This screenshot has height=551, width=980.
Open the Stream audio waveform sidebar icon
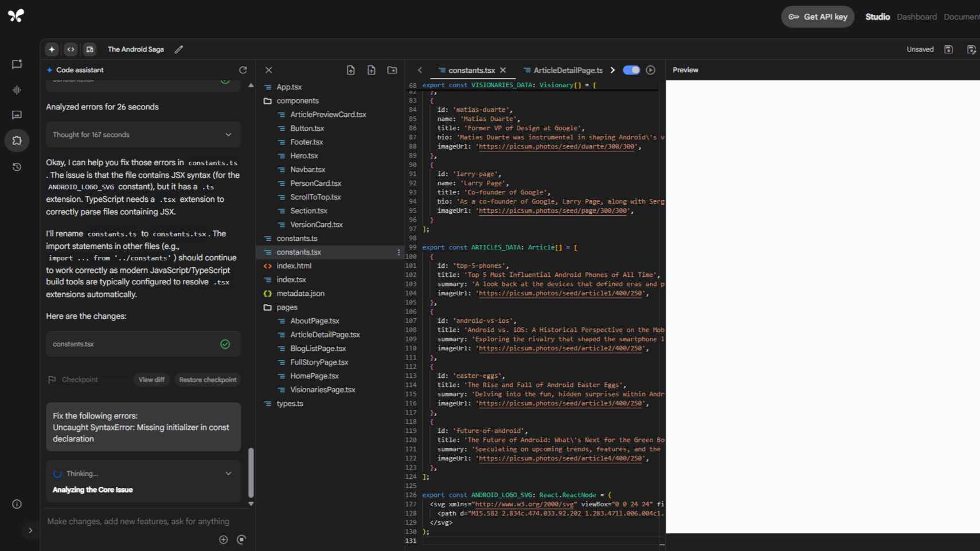point(17,90)
